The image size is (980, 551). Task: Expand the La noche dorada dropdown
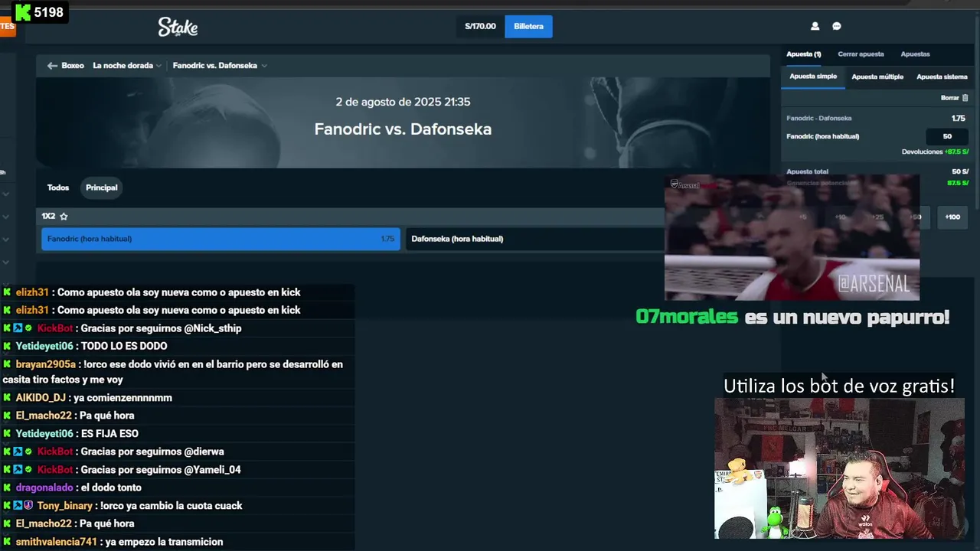point(127,66)
